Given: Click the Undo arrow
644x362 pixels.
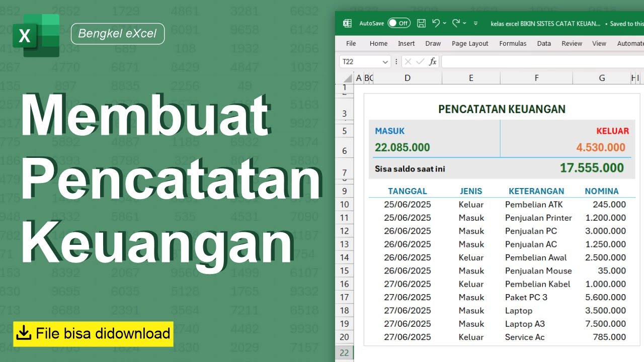Looking at the screenshot, I should point(436,23).
